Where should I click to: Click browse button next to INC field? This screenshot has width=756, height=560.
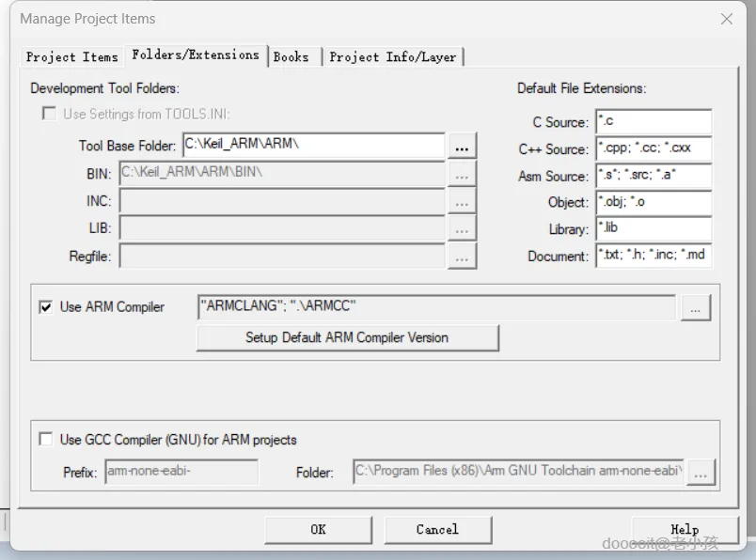click(x=462, y=201)
